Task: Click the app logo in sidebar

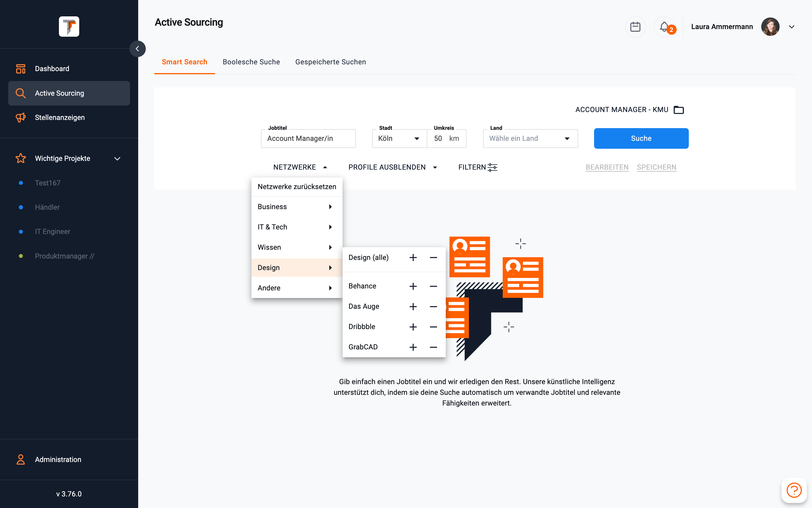Action: 69,27
